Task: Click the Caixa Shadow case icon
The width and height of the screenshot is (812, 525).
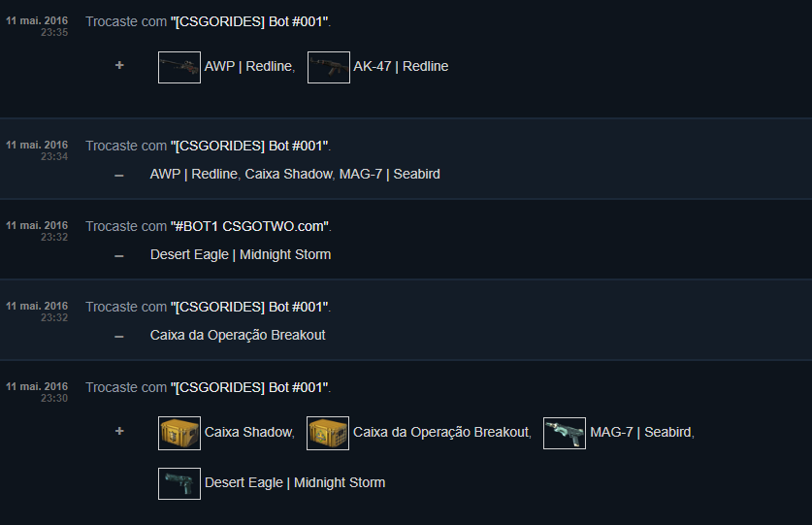Action: coord(179,433)
